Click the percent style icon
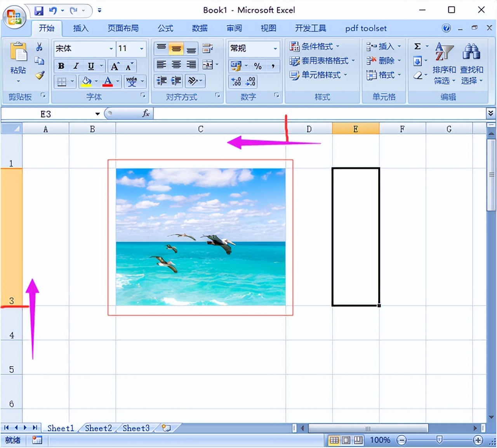Image resolution: width=497 pixels, height=448 pixels. pos(258,66)
